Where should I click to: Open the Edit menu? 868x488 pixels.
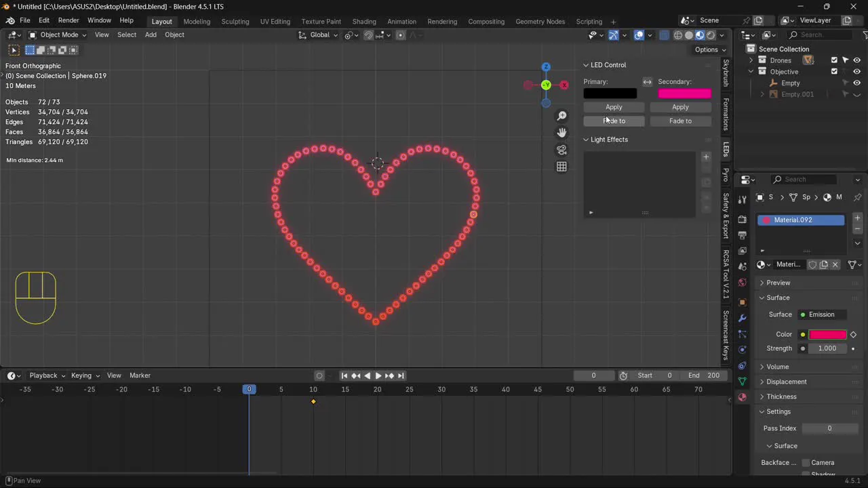tap(44, 20)
